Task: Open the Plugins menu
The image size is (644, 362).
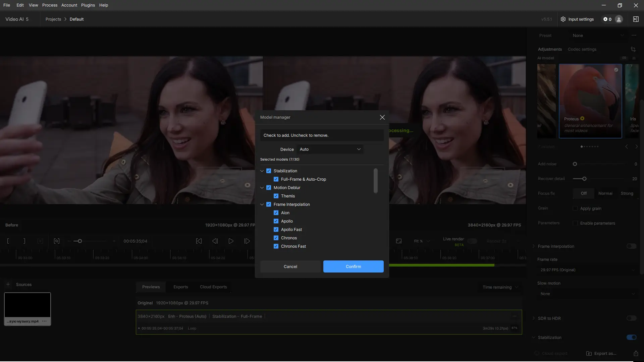Action: coord(88,5)
